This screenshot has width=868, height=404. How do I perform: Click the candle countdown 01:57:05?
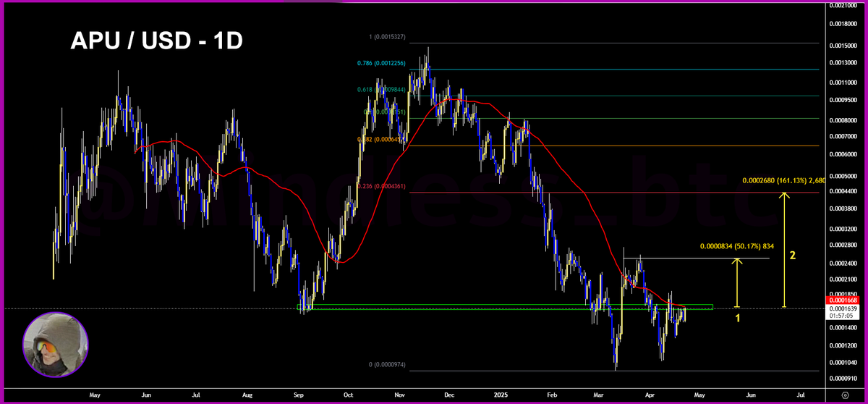click(x=842, y=315)
